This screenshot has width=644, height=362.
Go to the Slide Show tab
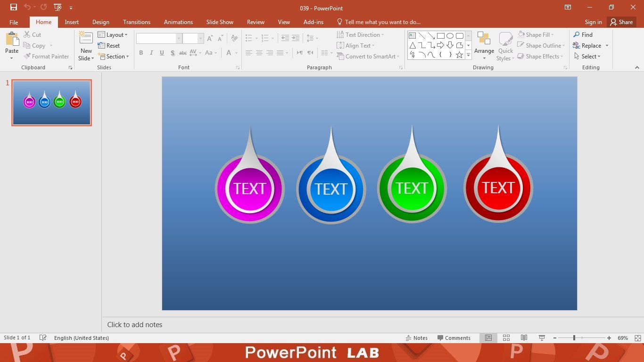pos(220,22)
